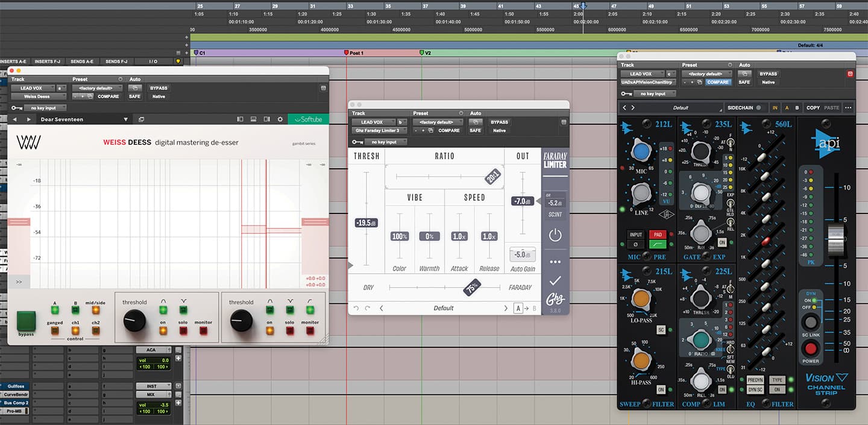Select the INSERTS F-J column header

[x=48, y=61]
